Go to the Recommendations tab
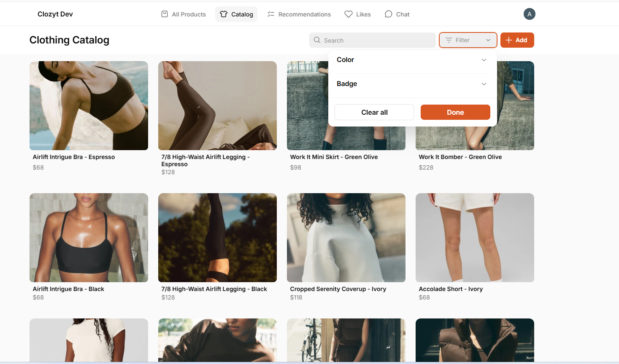The width and height of the screenshot is (619, 364). pyautogui.click(x=299, y=14)
